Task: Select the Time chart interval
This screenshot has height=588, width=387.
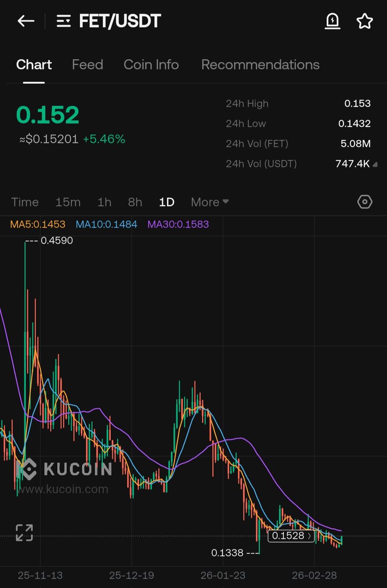Action: point(25,202)
